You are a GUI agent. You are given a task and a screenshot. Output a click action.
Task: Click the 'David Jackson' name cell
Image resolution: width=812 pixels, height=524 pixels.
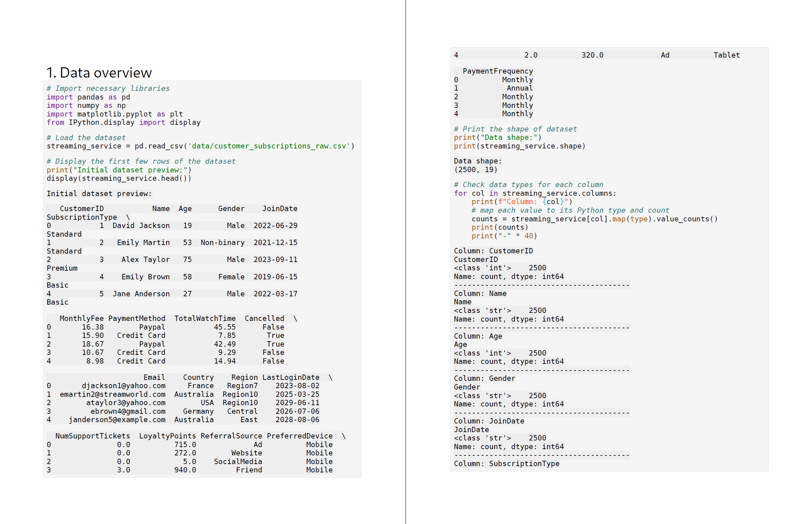pos(141,226)
